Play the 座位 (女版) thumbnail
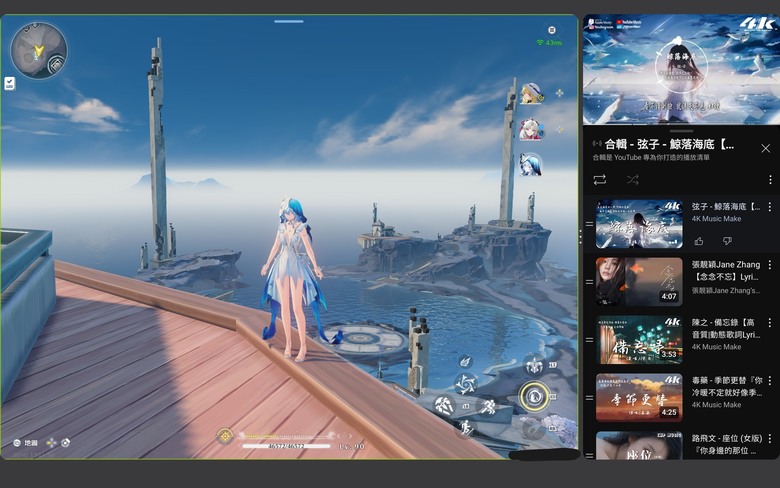Viewport: 780px width, 488px height. [639, 445]
